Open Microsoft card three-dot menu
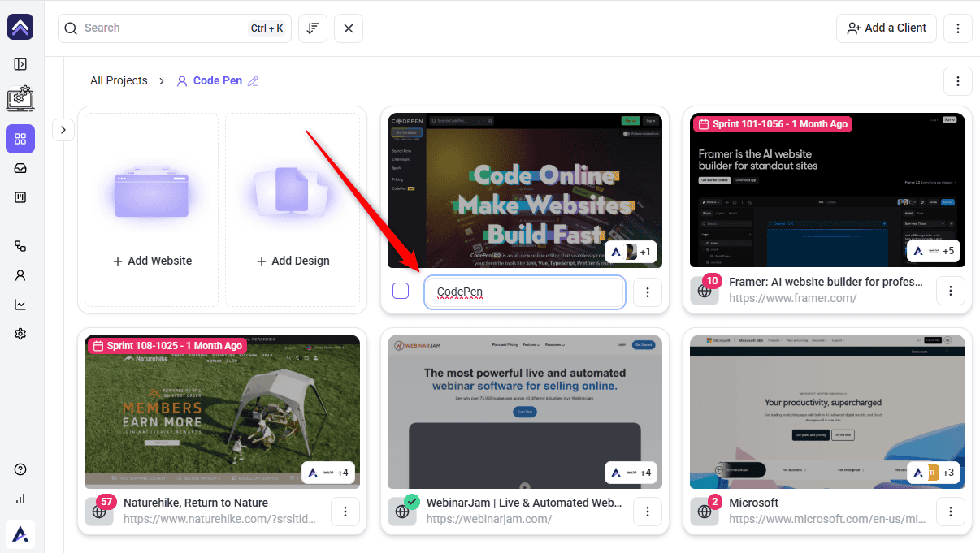 pyautogui.click(x=951, y=511)
